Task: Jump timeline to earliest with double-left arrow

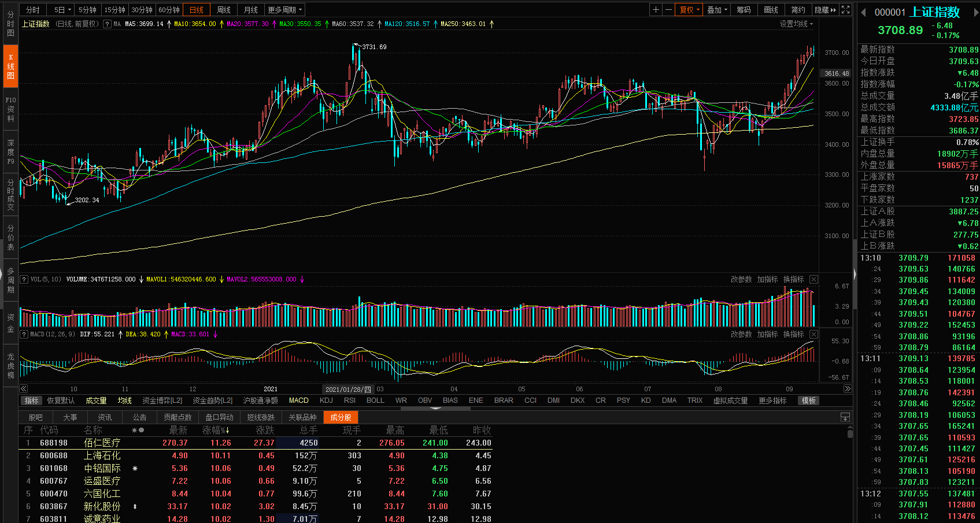Action: (24, 389)
